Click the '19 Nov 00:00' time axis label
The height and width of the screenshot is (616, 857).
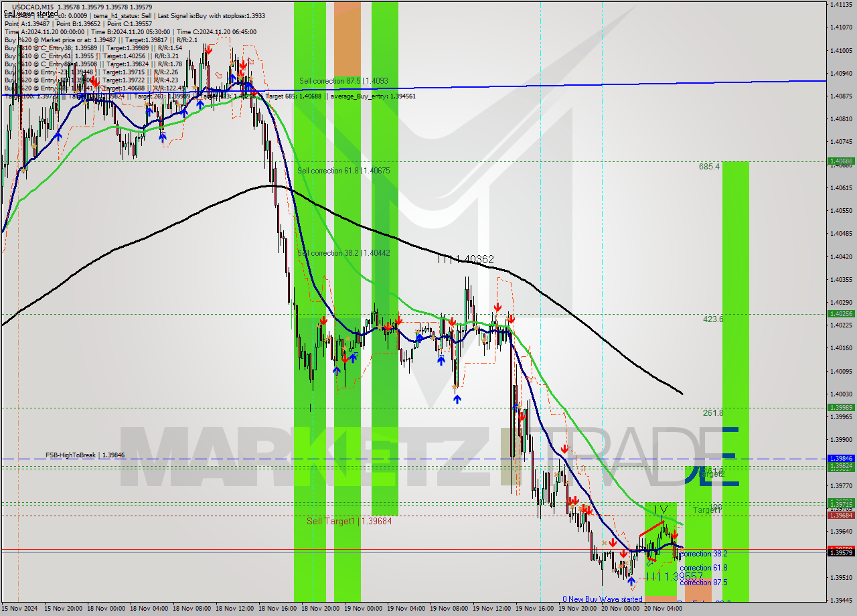tap(364, 609)
